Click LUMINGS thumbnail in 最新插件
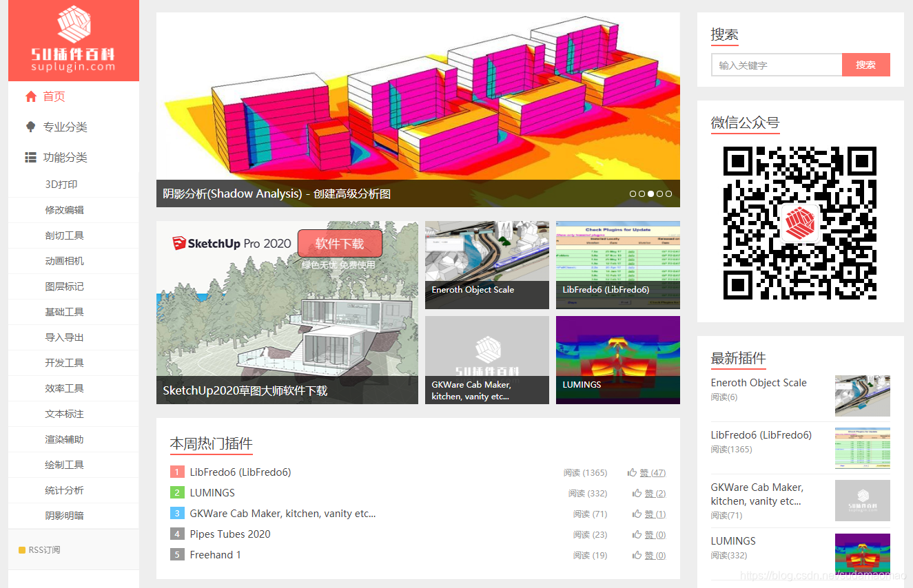The width and height of the screenshot is (913, 588). point(863,554)
